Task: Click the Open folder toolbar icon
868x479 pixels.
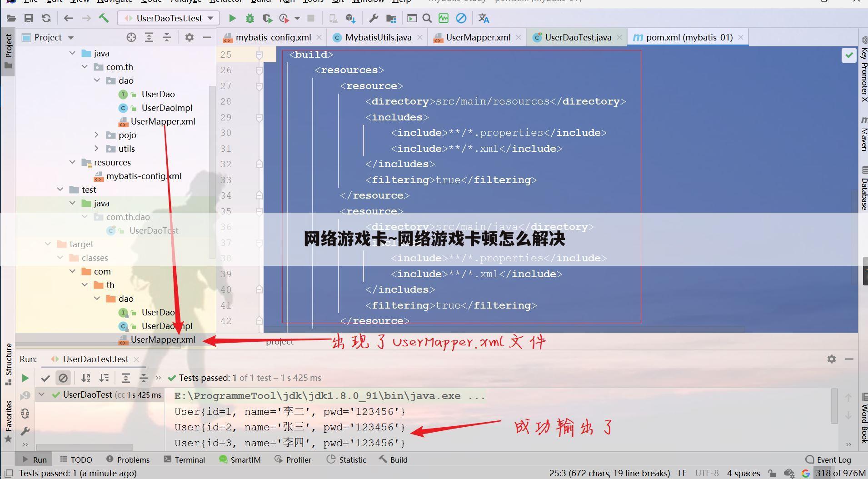Action: click(x=11, y=18)
